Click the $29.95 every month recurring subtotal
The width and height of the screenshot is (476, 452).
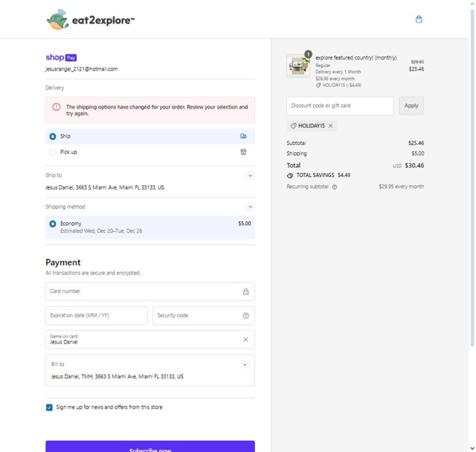coord(401,187)
